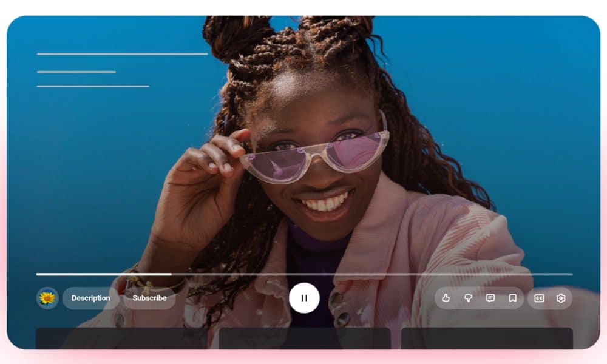Pause the video with center button
This screenshot has height=364, width=607.
[x=304, y=298]
